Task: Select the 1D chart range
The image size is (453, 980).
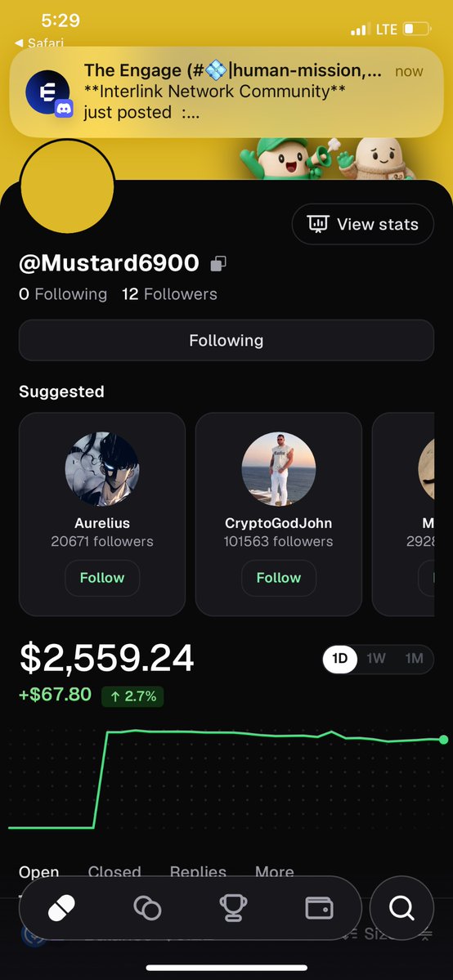Action: click(340, 659)
